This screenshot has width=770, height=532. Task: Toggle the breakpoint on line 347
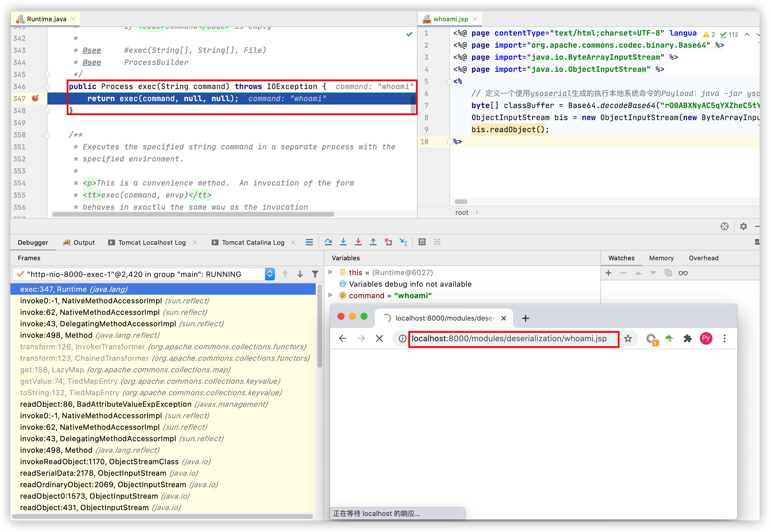coord(35,98)
